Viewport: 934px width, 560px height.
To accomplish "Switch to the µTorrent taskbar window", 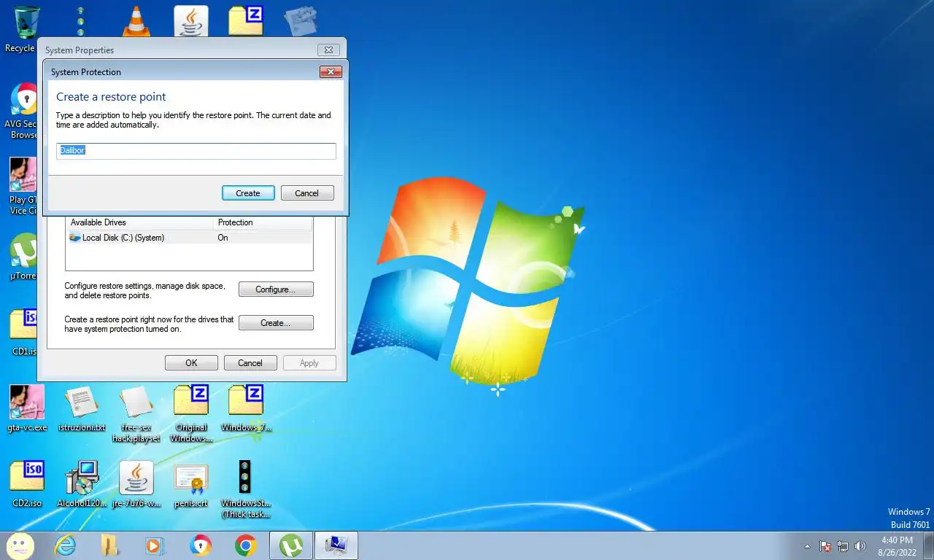I will 292,545.
